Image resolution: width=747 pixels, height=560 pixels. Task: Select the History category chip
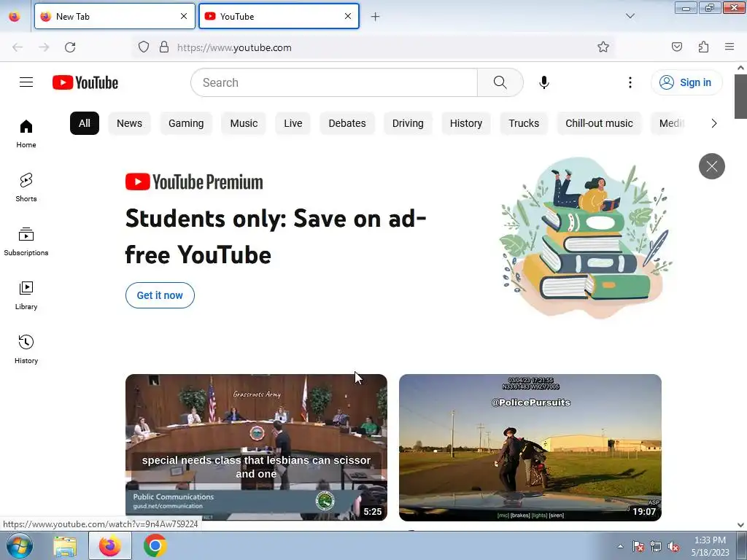point(466,123)
